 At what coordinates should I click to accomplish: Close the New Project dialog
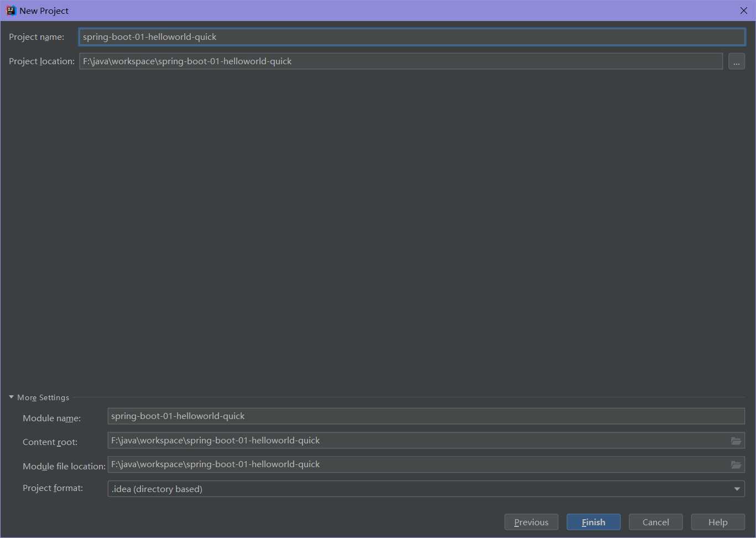743,11
